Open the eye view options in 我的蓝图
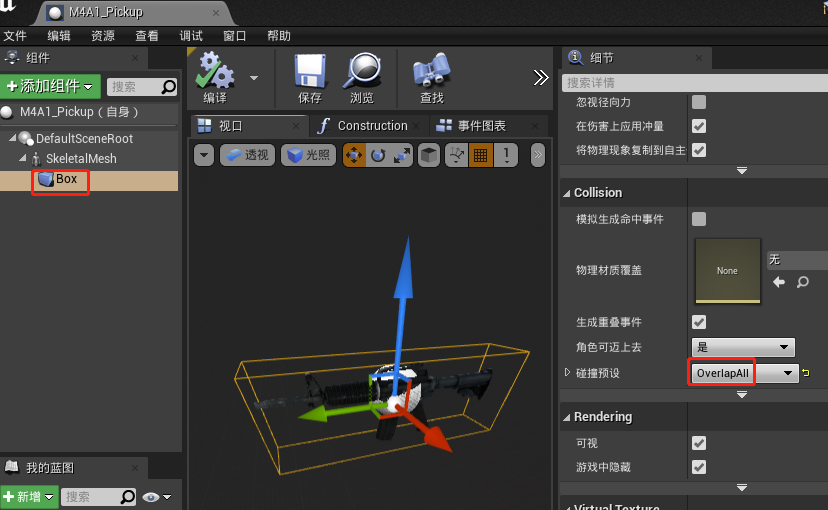 pos(157,497)
